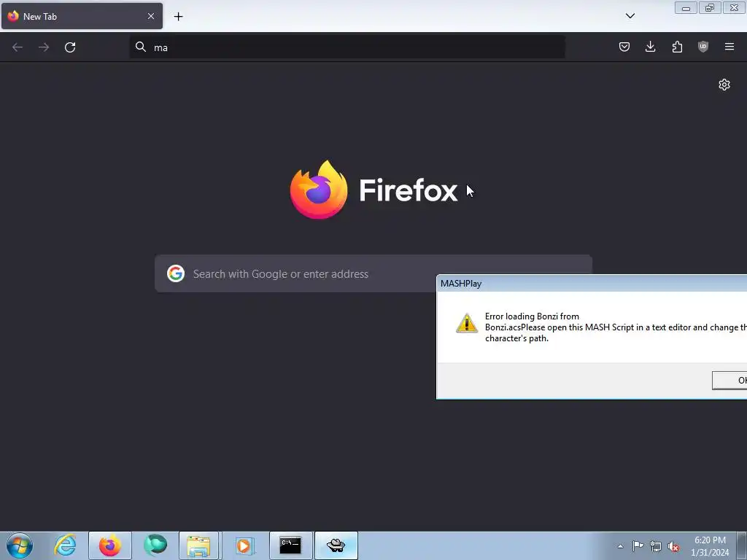Focus the Search with Google field
The height and width of the screenshot is (560, 747).
point(373,274)
